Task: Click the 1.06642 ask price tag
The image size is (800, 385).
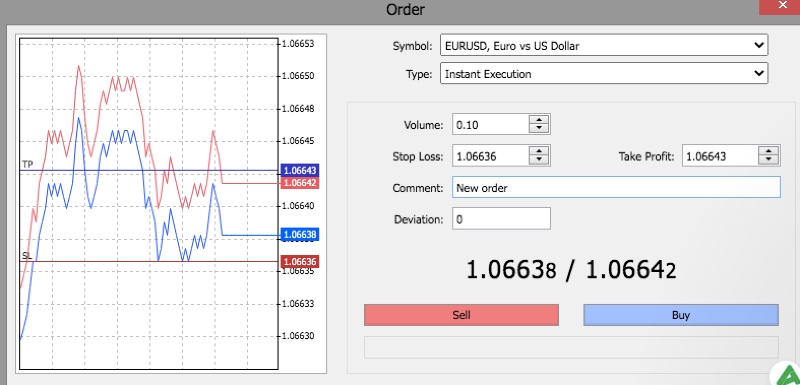Action: (x=300, y=183)
